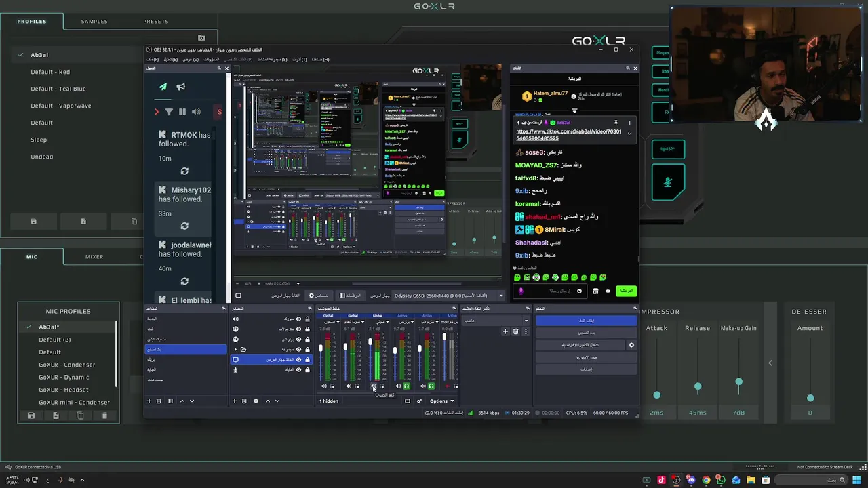The width and height of the screenshot is (868, 488).
Task: Remove the selected scene with the trash icon
Action: pos(159,401)
